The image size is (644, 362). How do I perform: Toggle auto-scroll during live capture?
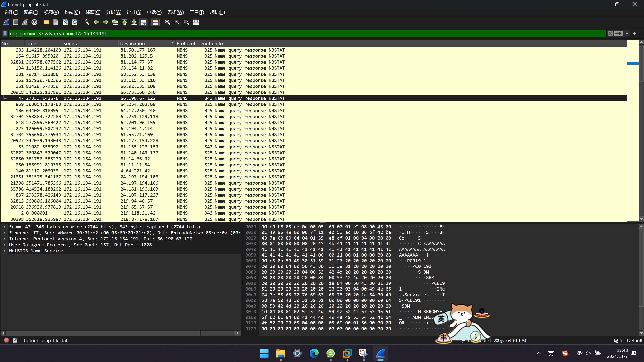point(143,22)
